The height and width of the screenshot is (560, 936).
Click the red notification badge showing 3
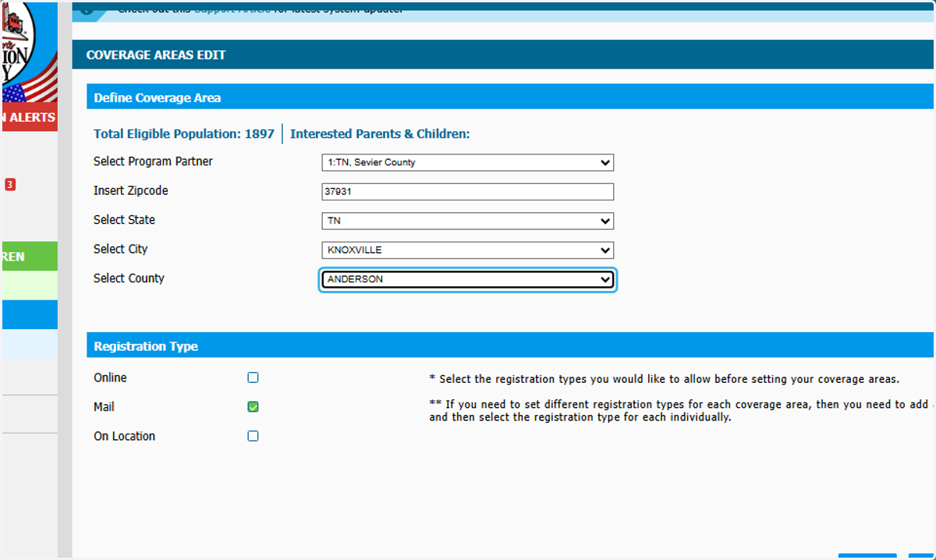point(10,185)
